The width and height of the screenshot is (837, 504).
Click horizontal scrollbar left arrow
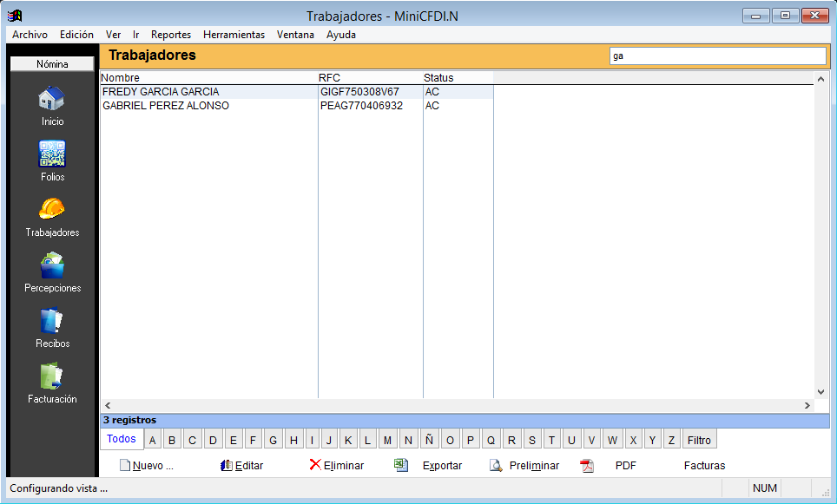[x=108, y=405]
